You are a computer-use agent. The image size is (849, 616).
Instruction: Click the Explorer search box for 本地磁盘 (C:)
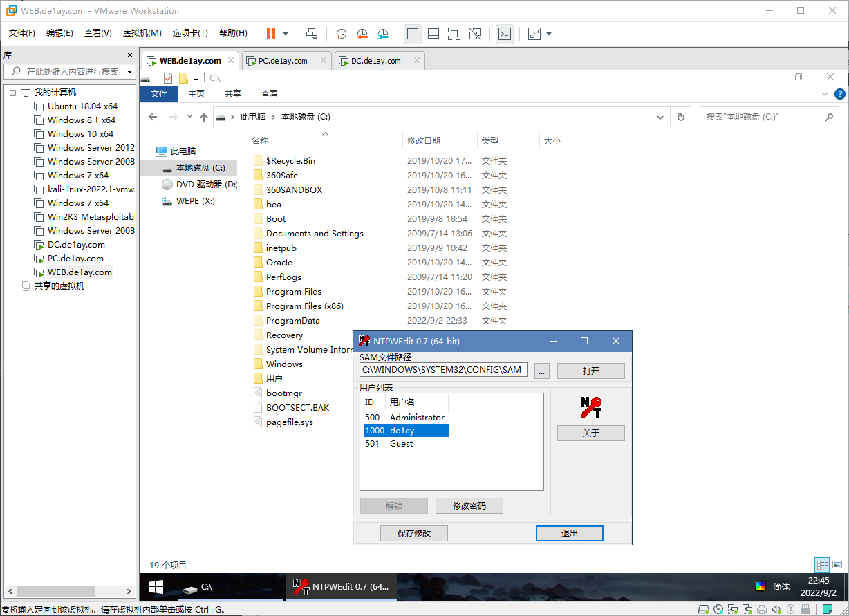(769, 118)
